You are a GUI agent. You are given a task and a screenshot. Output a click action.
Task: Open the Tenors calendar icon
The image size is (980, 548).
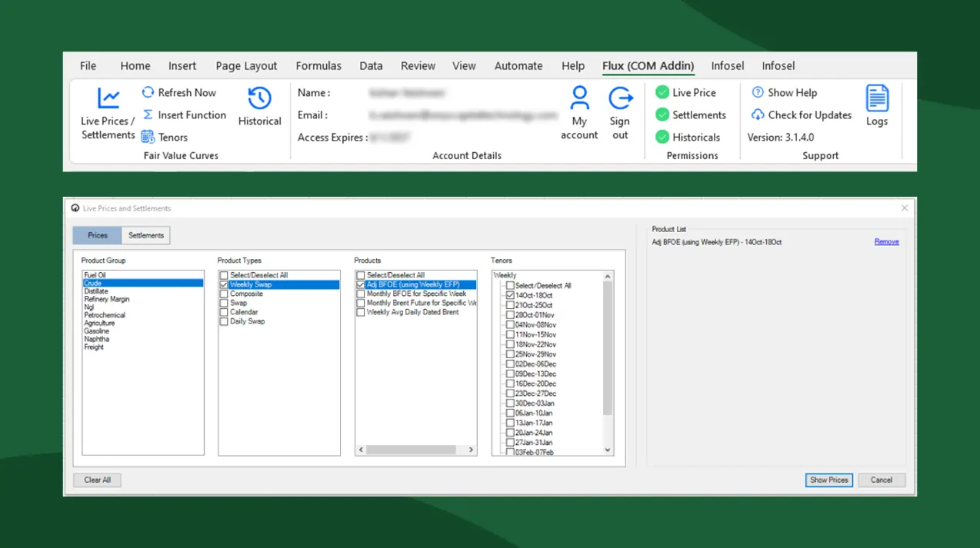[148, 137]
